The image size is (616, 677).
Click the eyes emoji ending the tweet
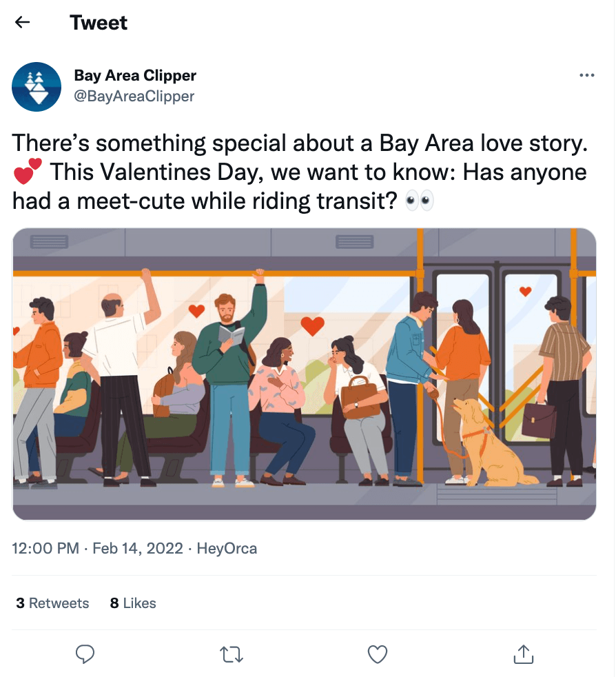419,201
